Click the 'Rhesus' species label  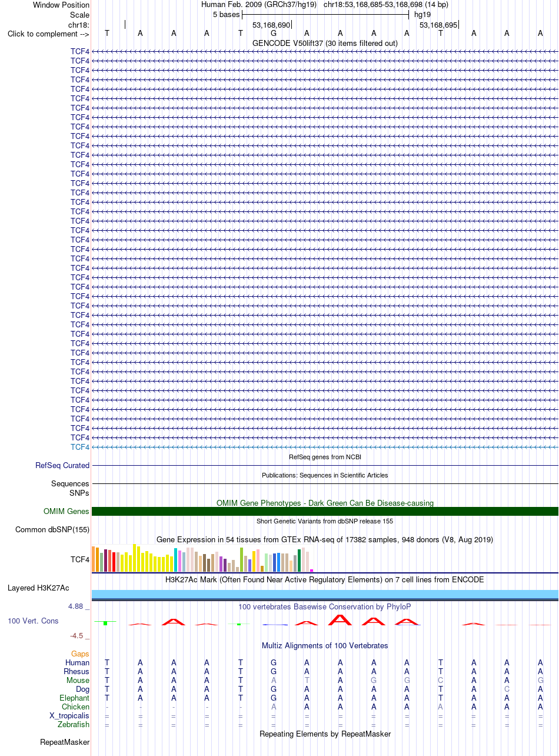pyautogui.click(x=76, y=671)
